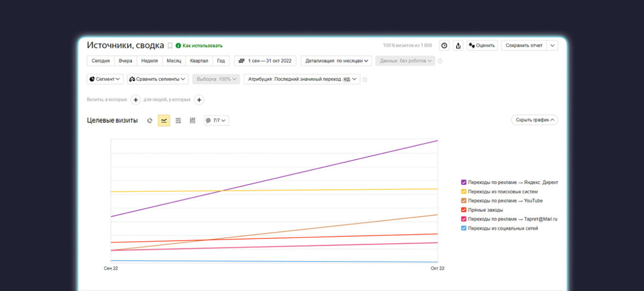Open the report history clock icon
The width and height of the screenshot is (644, 291).
point(444,45)
